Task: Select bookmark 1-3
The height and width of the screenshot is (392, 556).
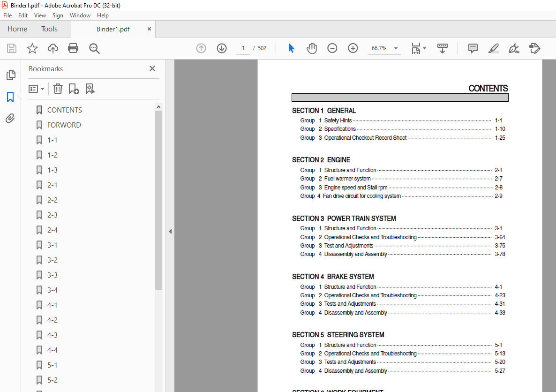Action: (x=53, y=170)
